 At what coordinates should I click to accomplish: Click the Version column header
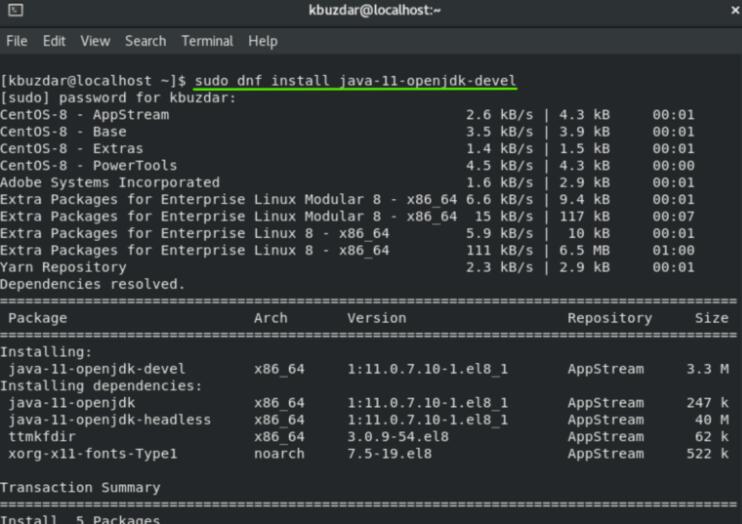(377, 318)
